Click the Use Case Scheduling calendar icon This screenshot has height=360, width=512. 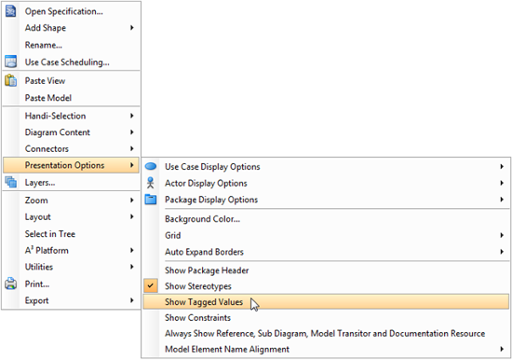[11, 62]
